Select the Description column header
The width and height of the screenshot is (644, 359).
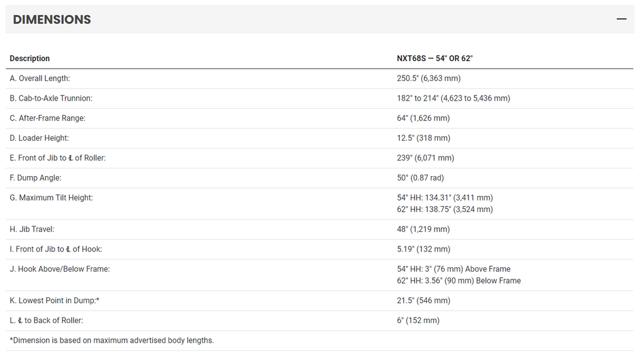point(30,58)
